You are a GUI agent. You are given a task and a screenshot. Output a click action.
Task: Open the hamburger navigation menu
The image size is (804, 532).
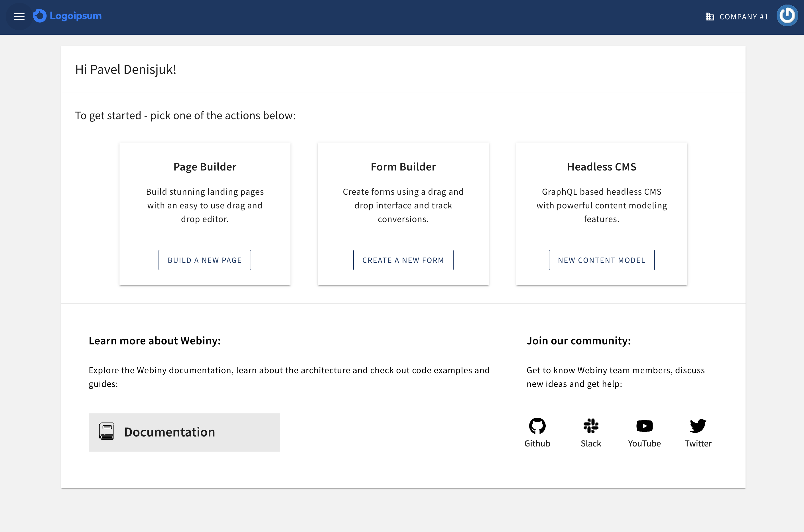[19, 16]
